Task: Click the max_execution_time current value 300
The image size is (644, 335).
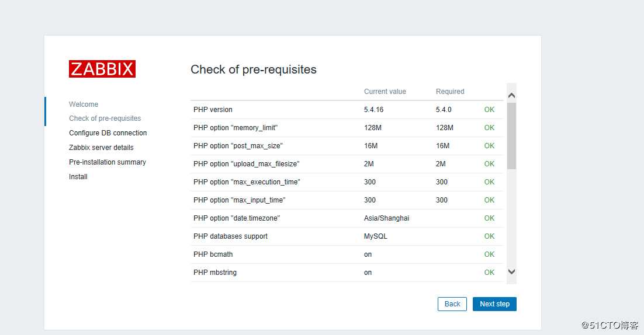Action: pyautogui.click(x=370, y=182)
